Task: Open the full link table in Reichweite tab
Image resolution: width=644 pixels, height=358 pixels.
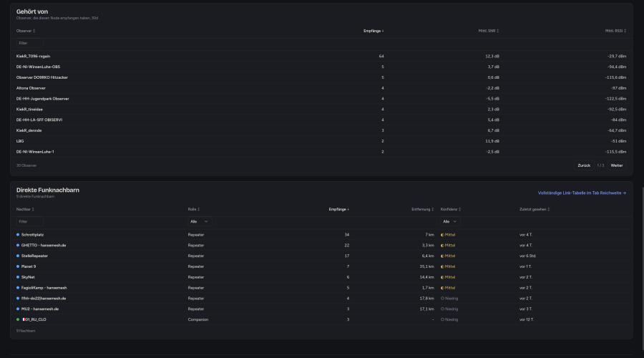Action: pos(582,193)
